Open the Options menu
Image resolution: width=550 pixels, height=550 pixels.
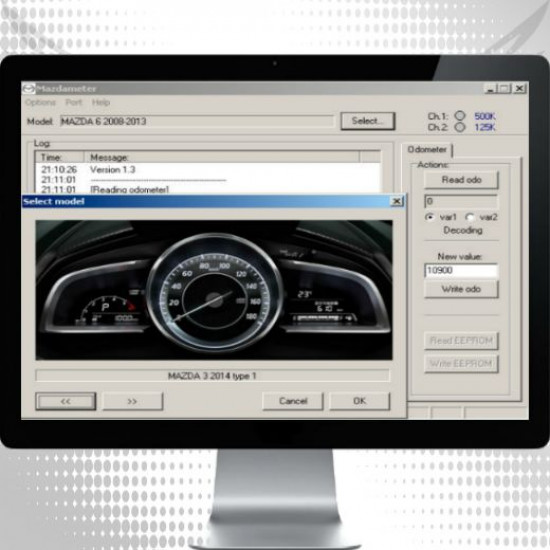pyautogui.click(x=40, y=102)
